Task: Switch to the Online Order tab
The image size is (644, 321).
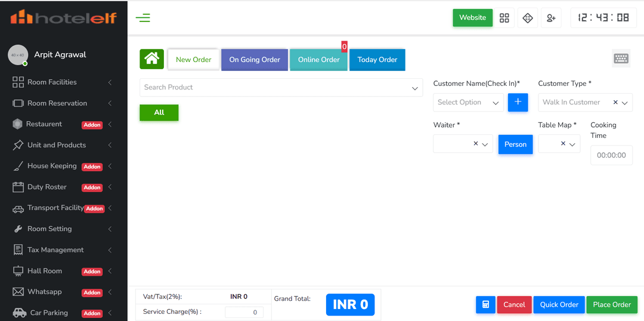Action: click(x=318, y=60)
